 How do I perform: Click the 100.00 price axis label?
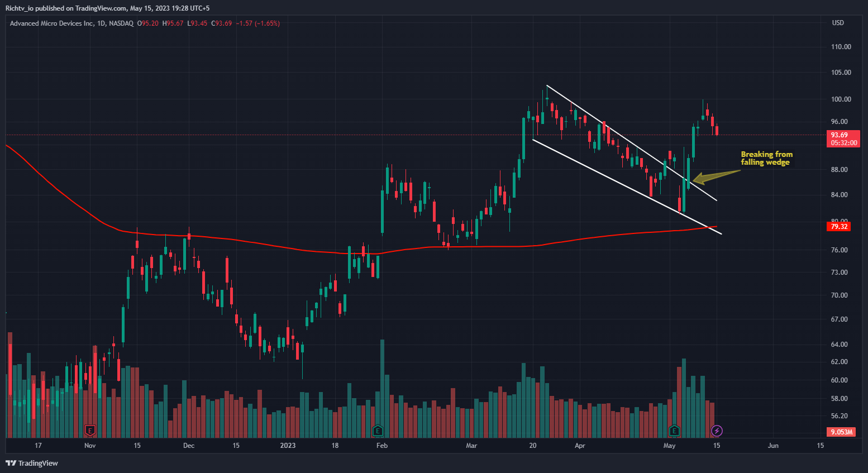[841, 99]
